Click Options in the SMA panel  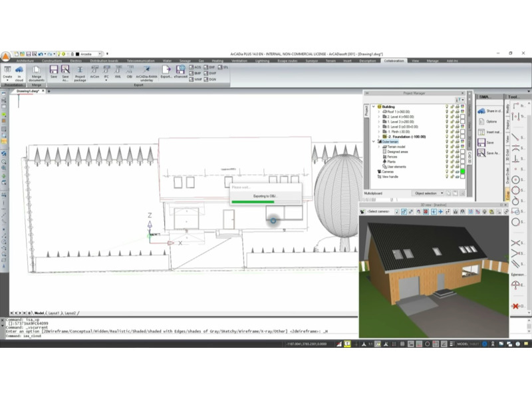point(487,122)
